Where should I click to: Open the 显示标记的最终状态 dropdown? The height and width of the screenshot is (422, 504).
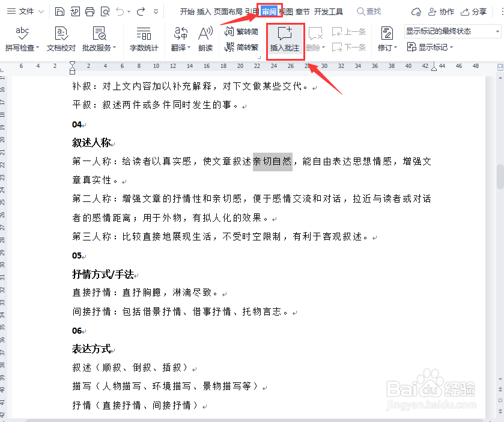click(x=452, y=31)
